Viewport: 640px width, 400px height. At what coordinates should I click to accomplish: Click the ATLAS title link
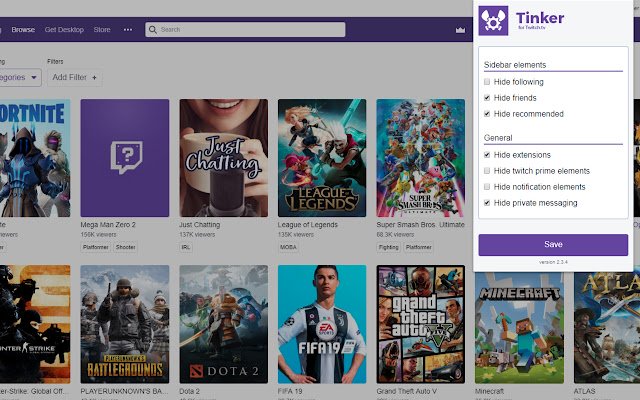[584, 391]
